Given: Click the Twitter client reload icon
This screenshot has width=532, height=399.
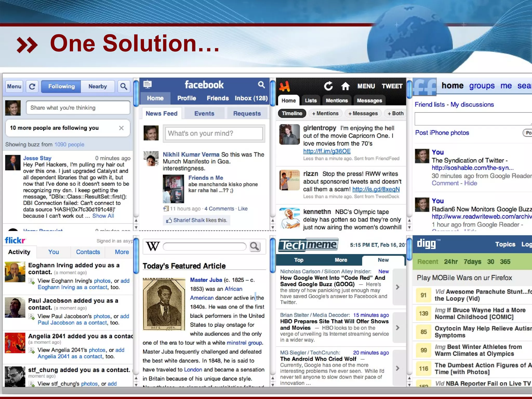Looking at the screenshot, I should click(328, 86).
